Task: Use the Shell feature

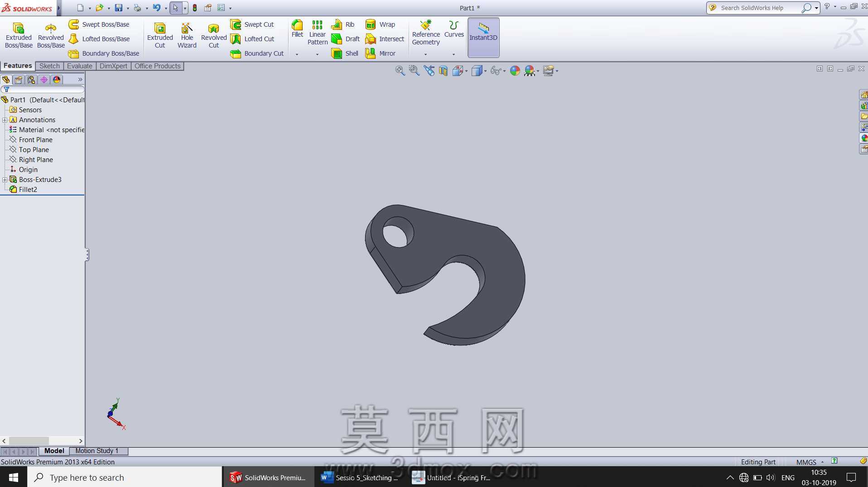Action: [x=345, y=53]
